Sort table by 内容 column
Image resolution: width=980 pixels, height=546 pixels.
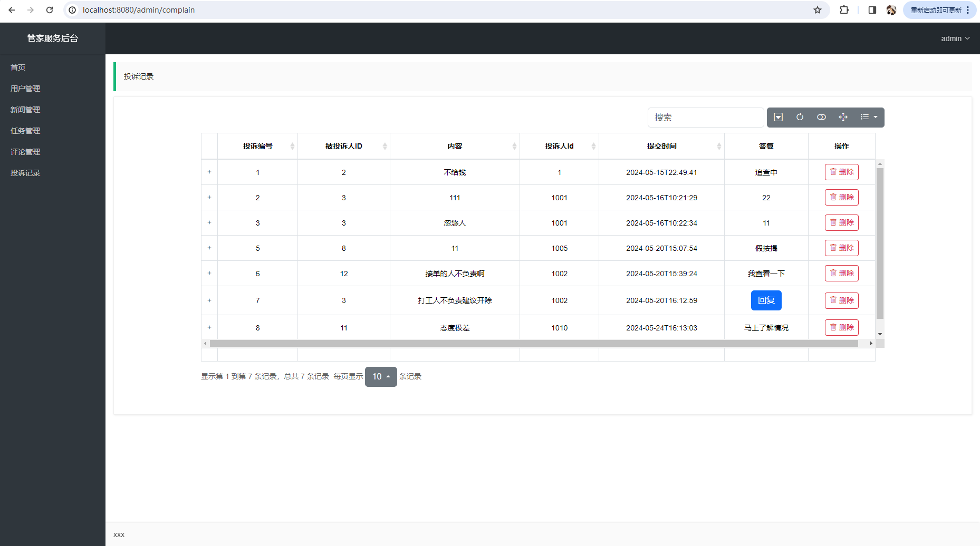(455, 146)
